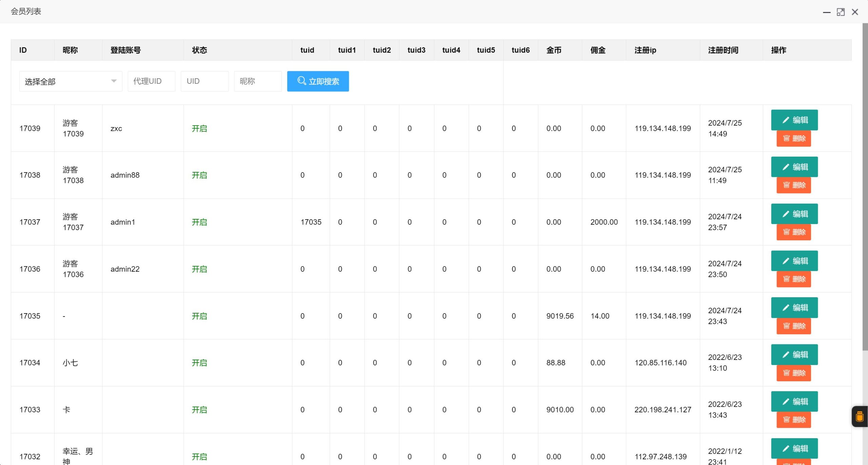Click into the UID search field
Viewport: 868px width, 465px height.
click(204, 81)
